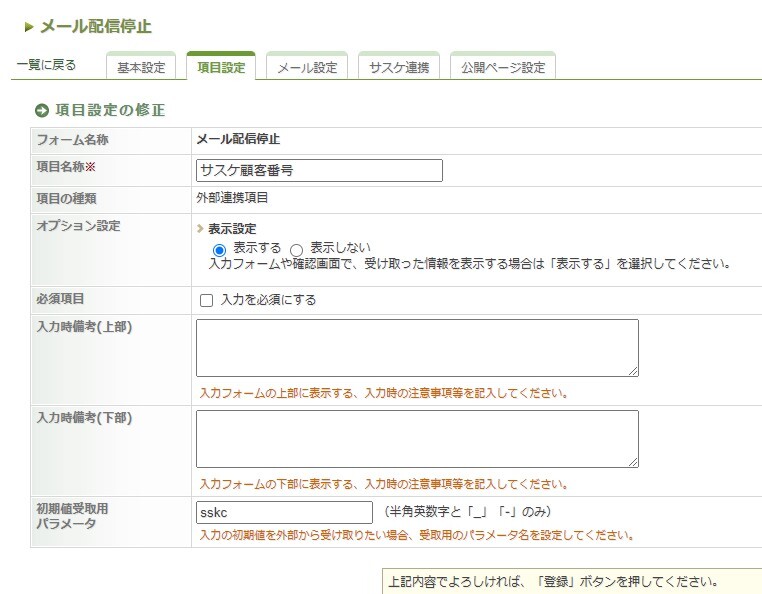Go back via 一覧に戻る link

tap(46, 66)
